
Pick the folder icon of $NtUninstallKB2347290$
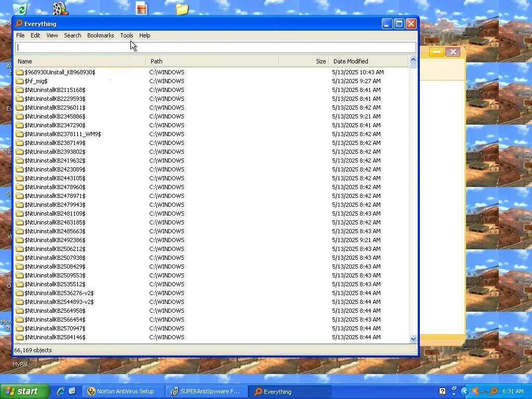coord(20,125)
